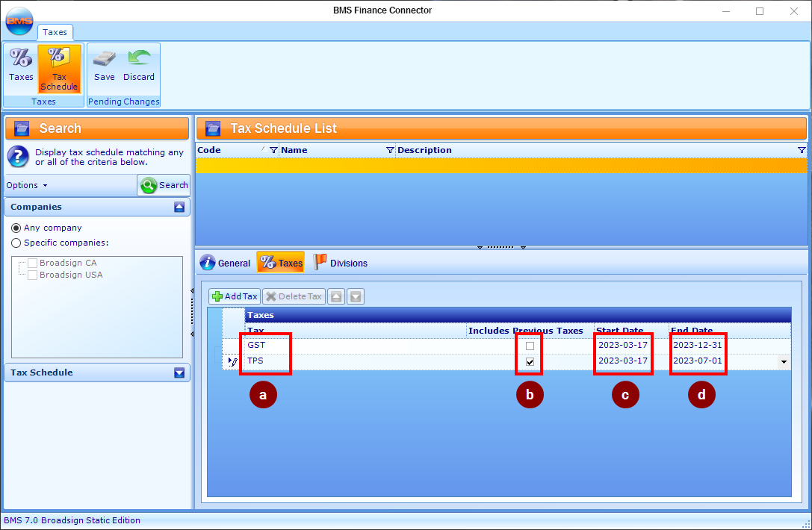Minimize the BMS Finance Connector window
This screenshot has width=812, height=530.
point(726,11)
